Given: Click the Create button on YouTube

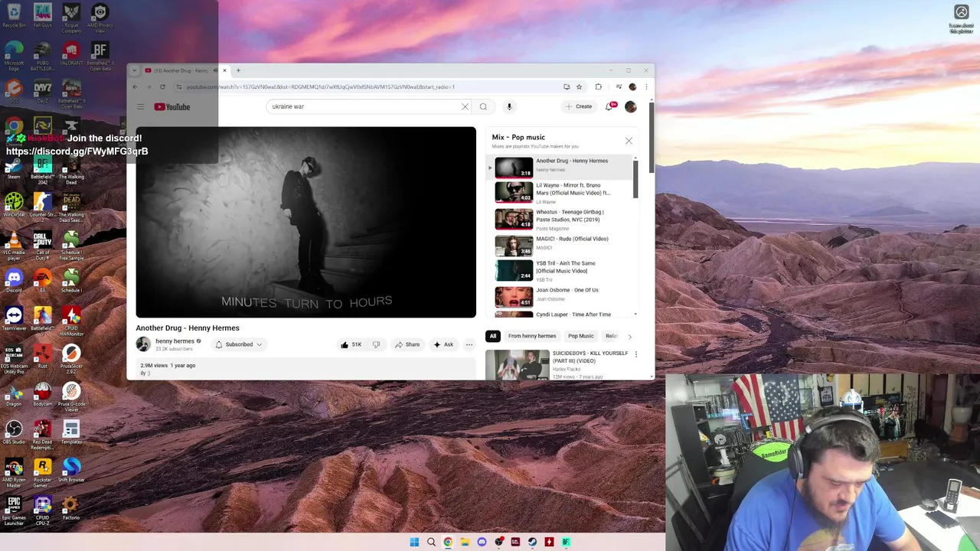Looking at the screenshot, I should (x=579, y=106).
